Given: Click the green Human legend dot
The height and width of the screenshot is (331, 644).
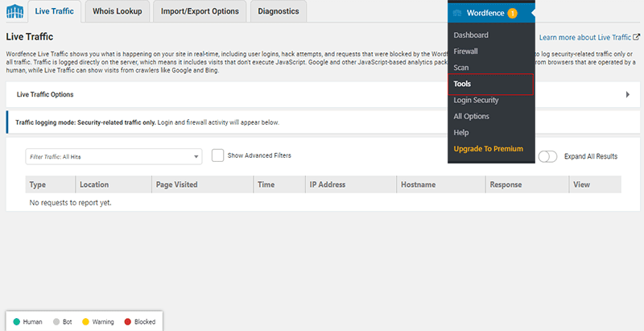Looking at the screenshot, I should pyautogui.click(x=16, y=322).
